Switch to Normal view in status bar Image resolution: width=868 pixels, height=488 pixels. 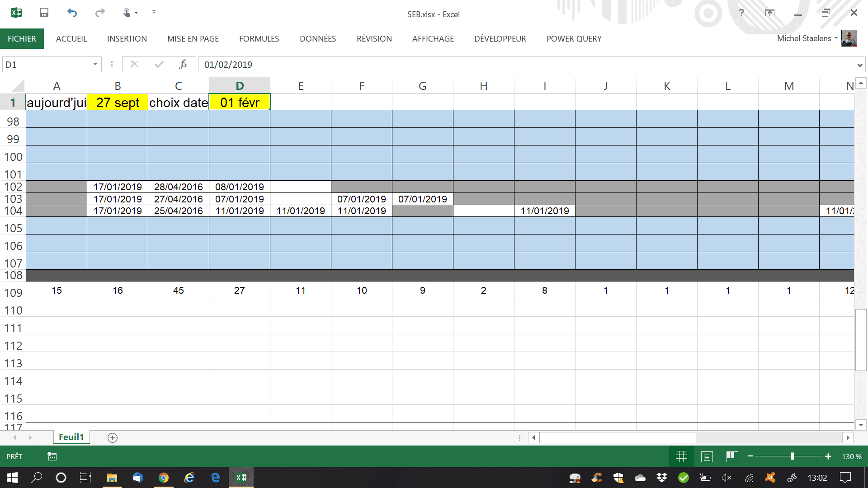tap(681, 456)
